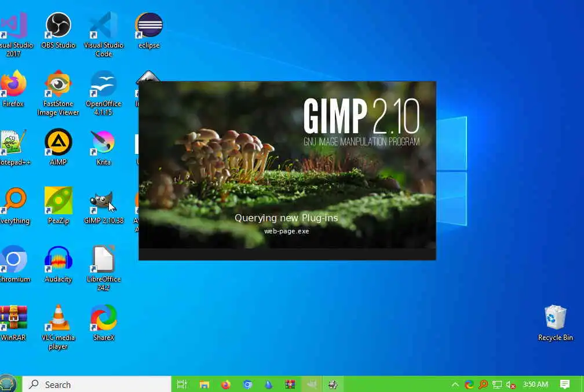This screenshot has height=392, width=584.
Task: Click the Everything tray icon
Action: click(483, 384)
